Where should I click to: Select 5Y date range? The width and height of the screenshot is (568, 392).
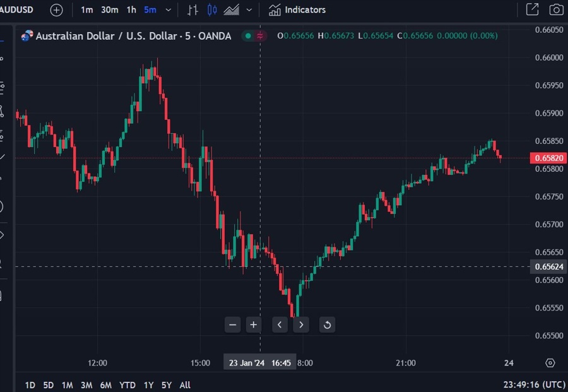click(167, 385)
